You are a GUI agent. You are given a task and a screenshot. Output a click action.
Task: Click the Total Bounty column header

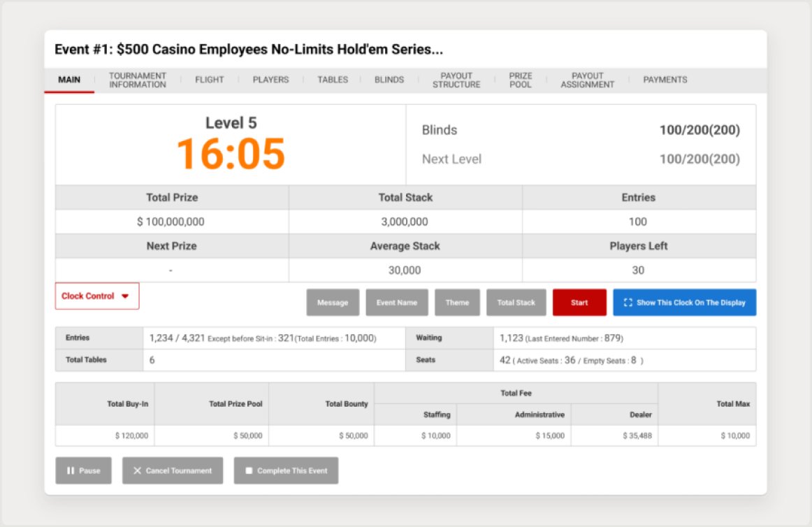(347, 404)
